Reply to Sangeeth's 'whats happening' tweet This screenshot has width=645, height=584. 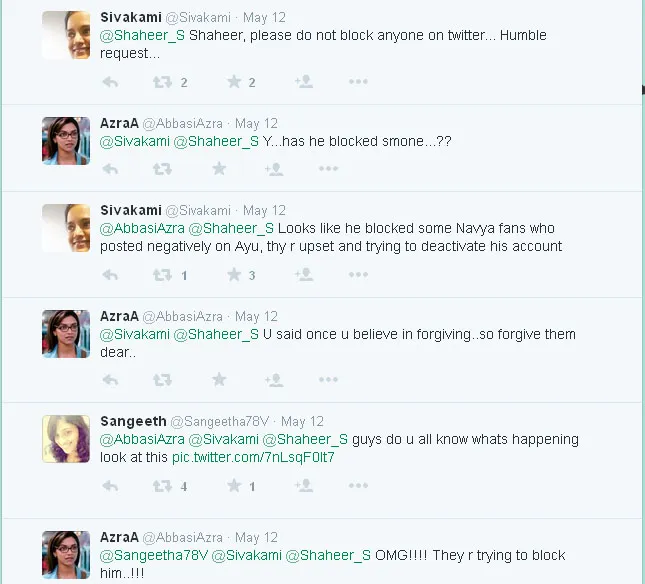pos(110,486)
